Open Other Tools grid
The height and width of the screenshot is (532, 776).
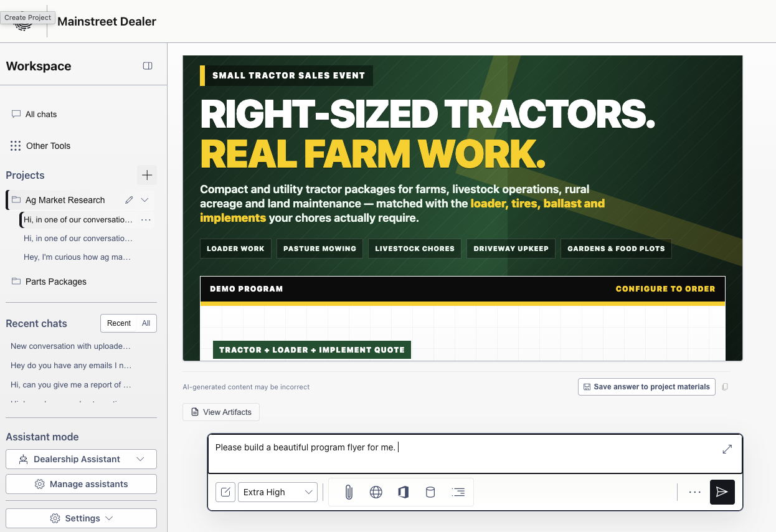pos(40,146)
